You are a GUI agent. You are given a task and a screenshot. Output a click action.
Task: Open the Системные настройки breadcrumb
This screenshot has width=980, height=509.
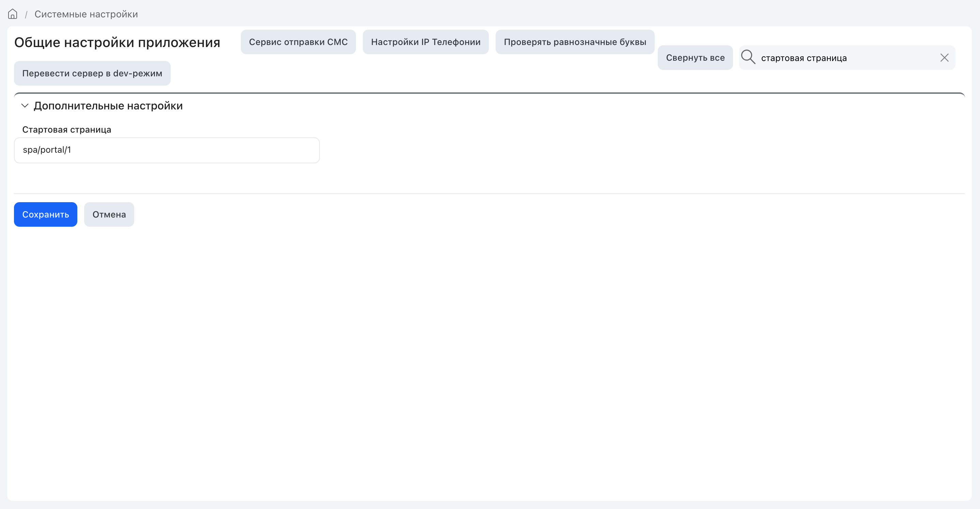point(86,14)
